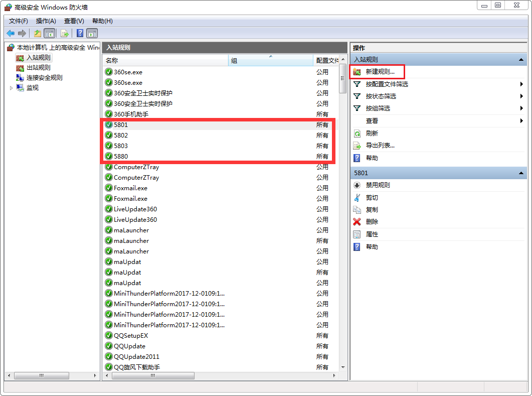
Task: Select the 监视 tree item
Action: pyautogui.click(x=32, y=88)
